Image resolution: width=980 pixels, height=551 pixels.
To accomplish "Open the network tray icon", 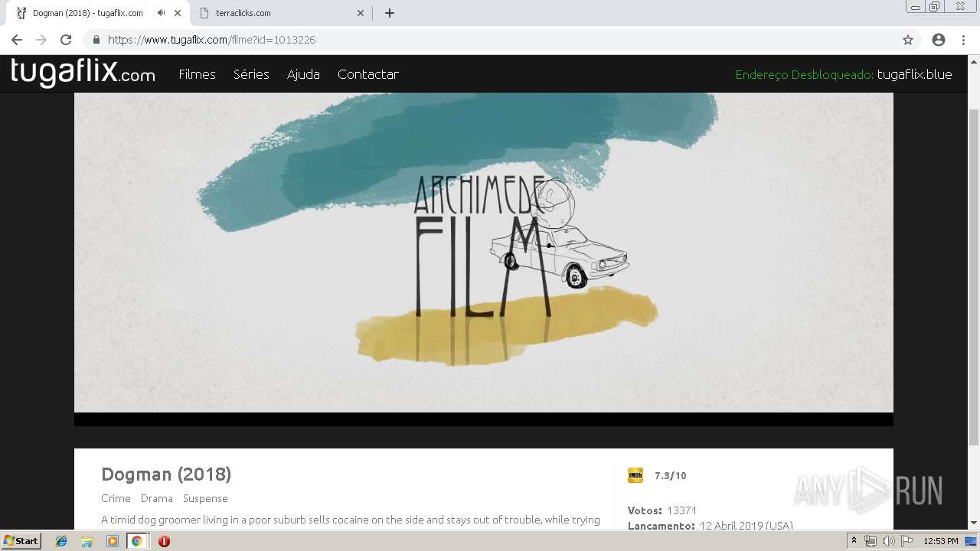I will point(870,541).
